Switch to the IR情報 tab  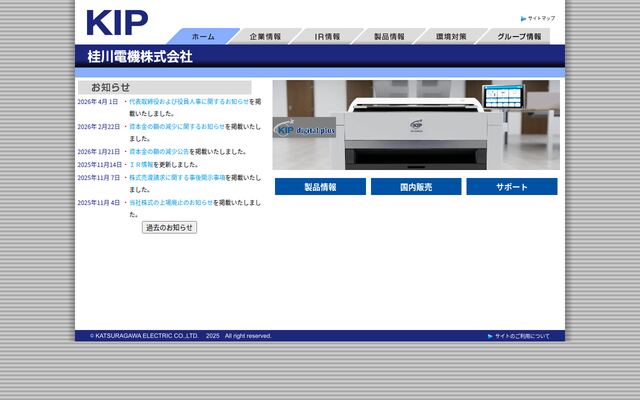(327, 36)
